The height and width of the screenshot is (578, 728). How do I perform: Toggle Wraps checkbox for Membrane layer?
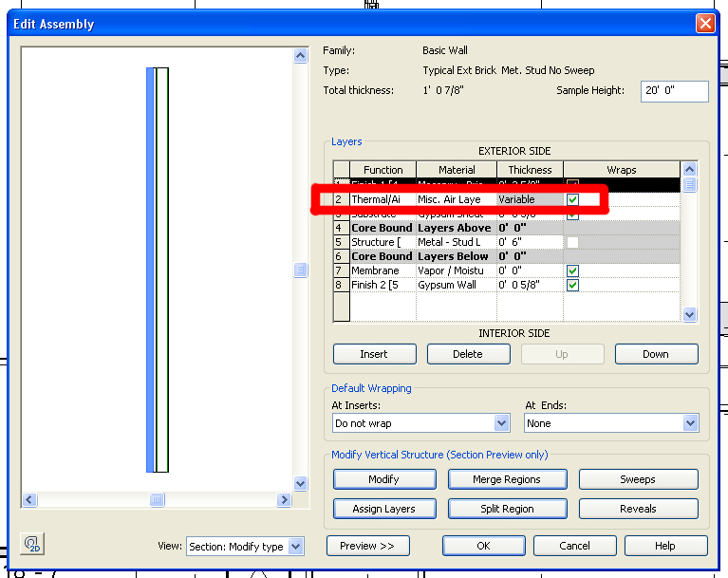click(x=572, y=271)
